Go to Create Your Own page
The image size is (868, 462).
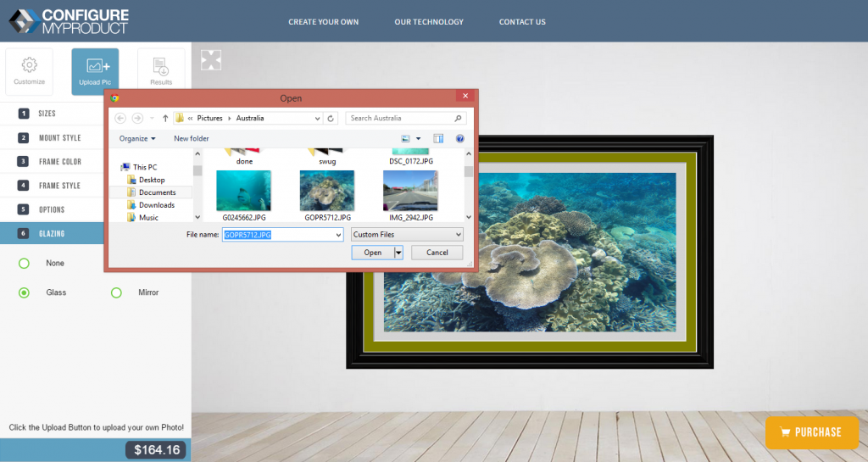(323, 22)
